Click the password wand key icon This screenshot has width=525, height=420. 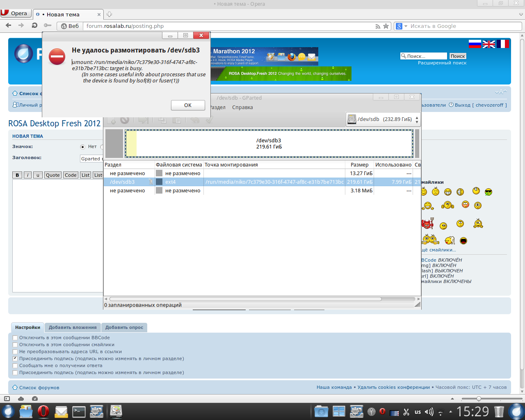point(48,25)
